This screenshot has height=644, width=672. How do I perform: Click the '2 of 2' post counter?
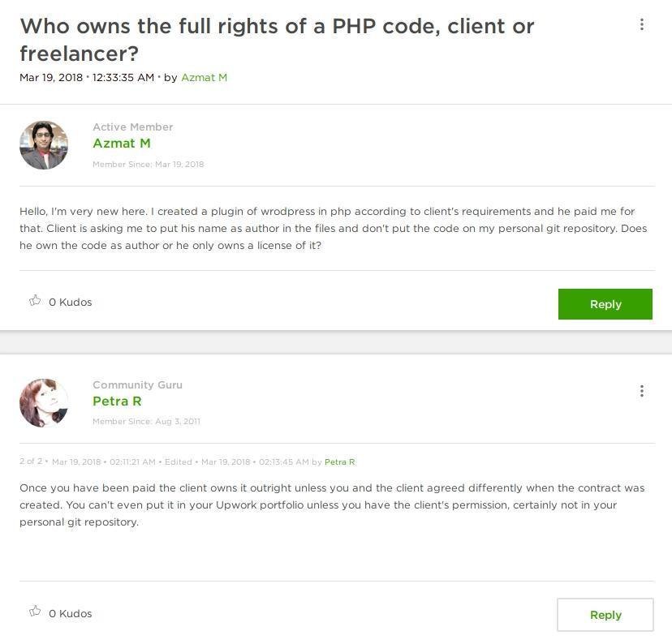point(31,462)
